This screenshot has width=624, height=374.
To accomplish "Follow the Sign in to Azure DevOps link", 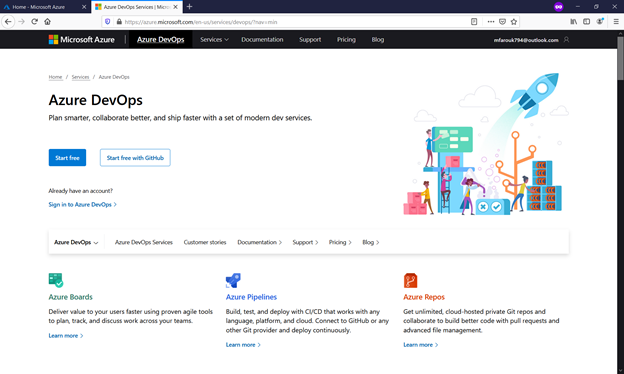I will pyautogui.click(x=82, y=205).
